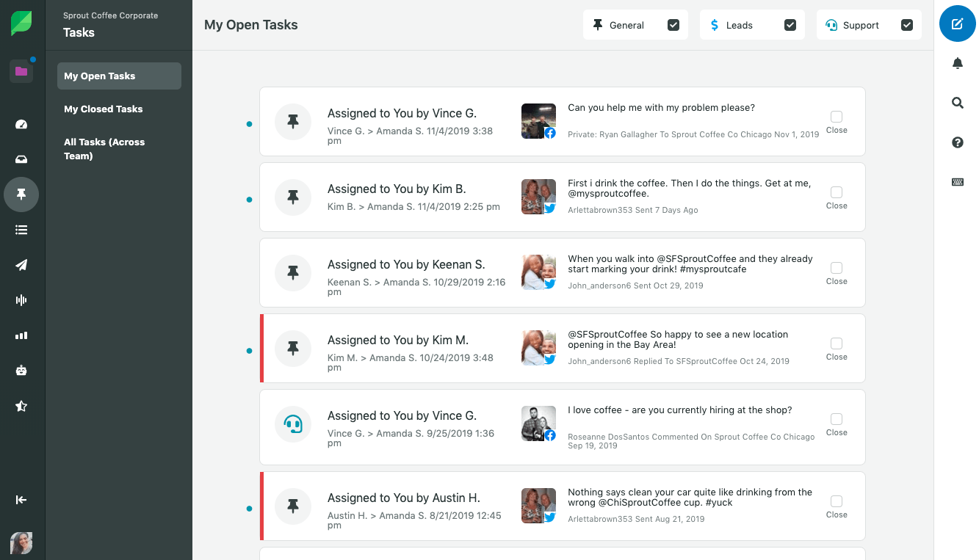Image resolution: width=979 pixels, height=560 pixels.
Task: Open the help question mark icon
Action: pos(957,143)
